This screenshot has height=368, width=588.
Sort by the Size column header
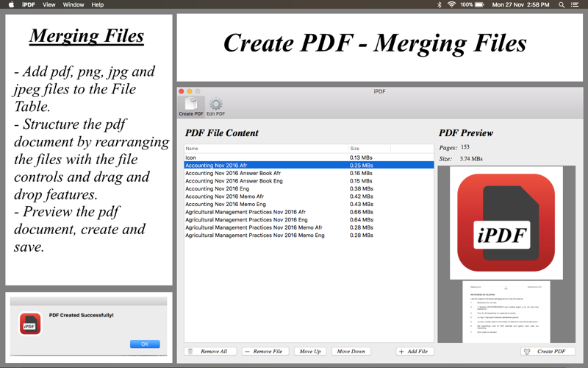[x=370, y=149]
